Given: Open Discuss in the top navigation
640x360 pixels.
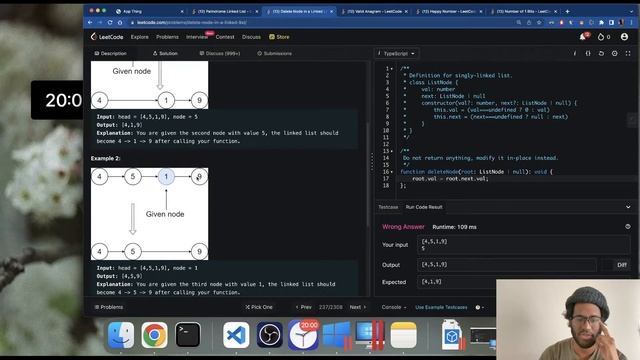Looking at the screenshot, I should point(251,37).
